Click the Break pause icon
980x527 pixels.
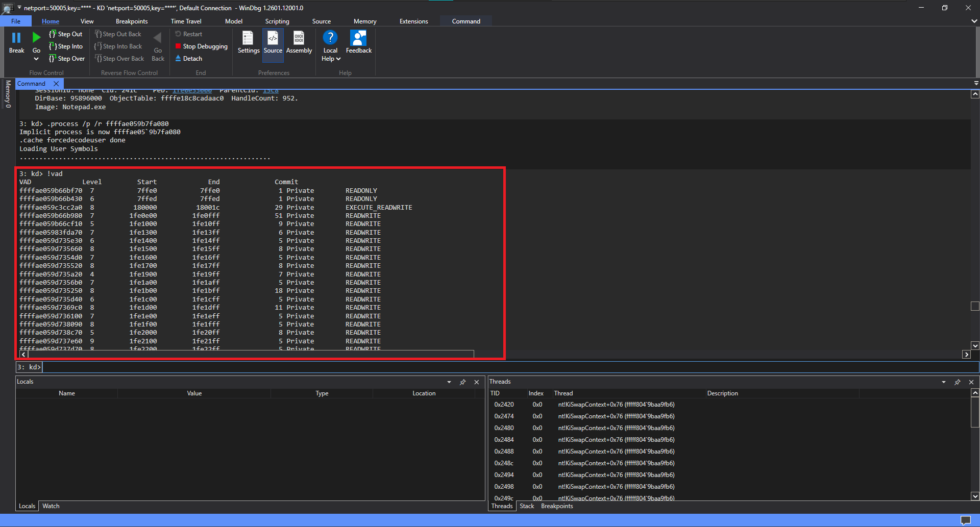[16, 38]
